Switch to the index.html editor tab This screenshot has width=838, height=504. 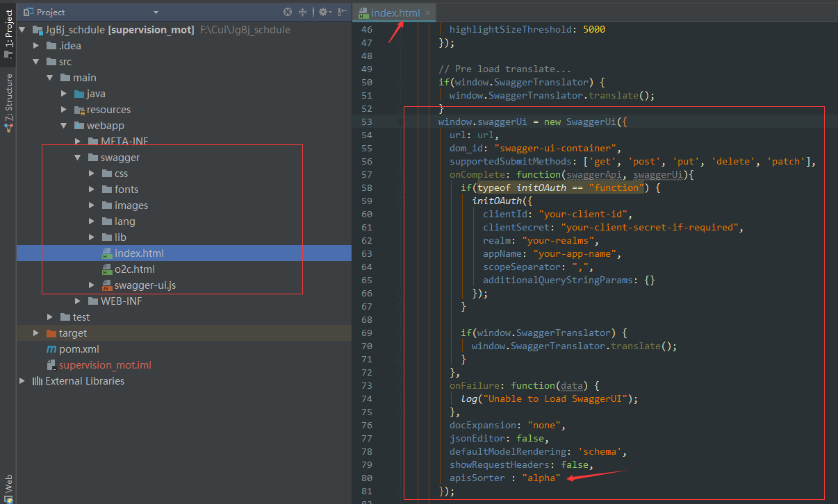coord(395,12)
